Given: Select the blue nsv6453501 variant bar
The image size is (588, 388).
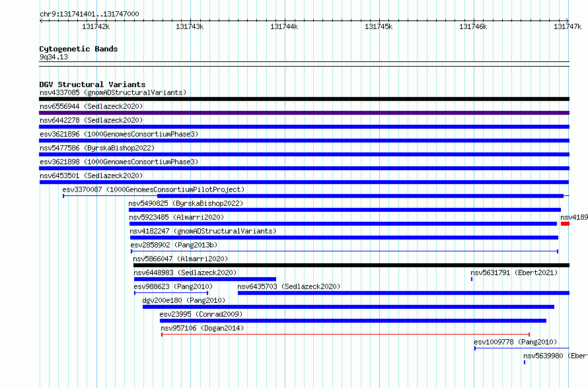Looking at the screenshot, I should (x=304, y=182).
